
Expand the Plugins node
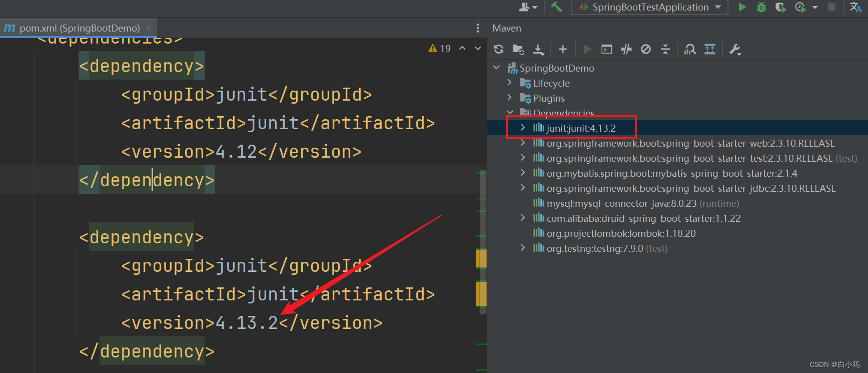509,98
